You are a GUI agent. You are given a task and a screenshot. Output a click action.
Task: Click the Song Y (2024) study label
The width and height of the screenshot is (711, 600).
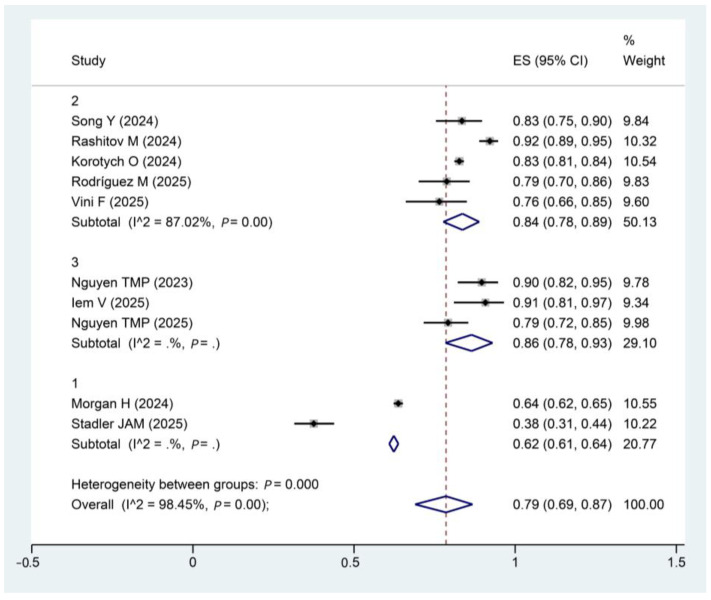click(x=115, y=121)
